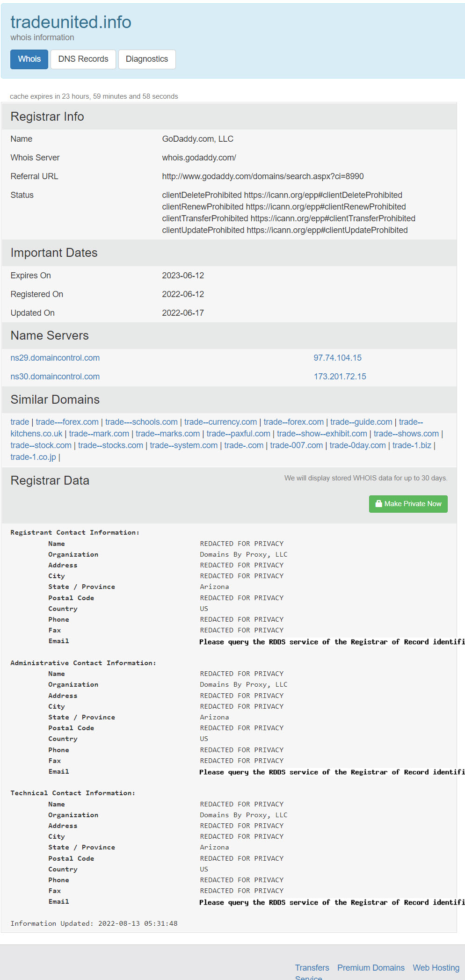Click the clientDeleteProhibited status line
Screen dimensions: 465x980
(x=282, y=195)
